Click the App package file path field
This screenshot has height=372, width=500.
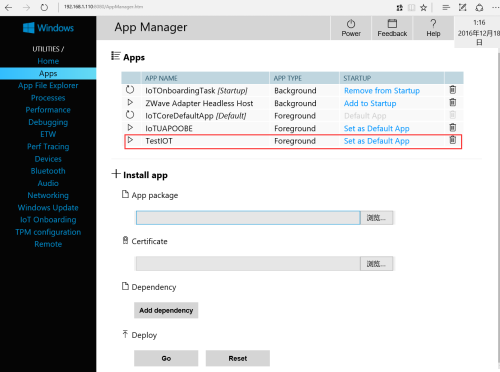click(248, 218)
